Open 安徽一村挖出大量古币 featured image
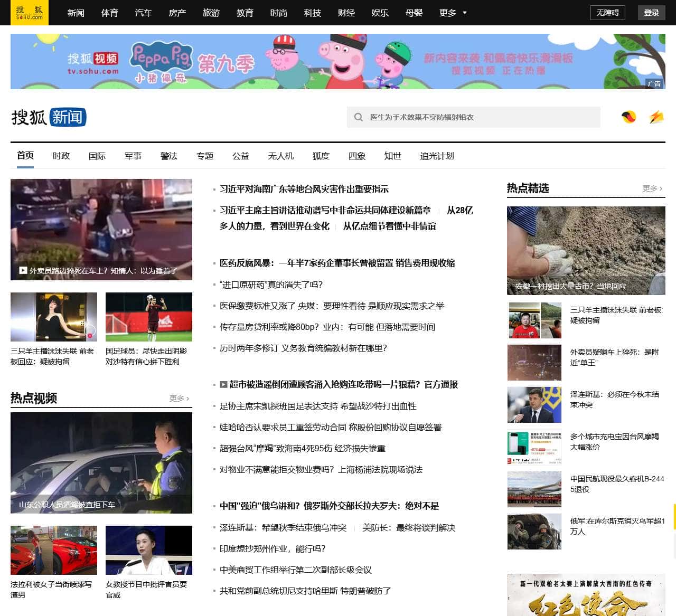The width and height of the screenshot is (676, 616). click(x=586, y=251)
